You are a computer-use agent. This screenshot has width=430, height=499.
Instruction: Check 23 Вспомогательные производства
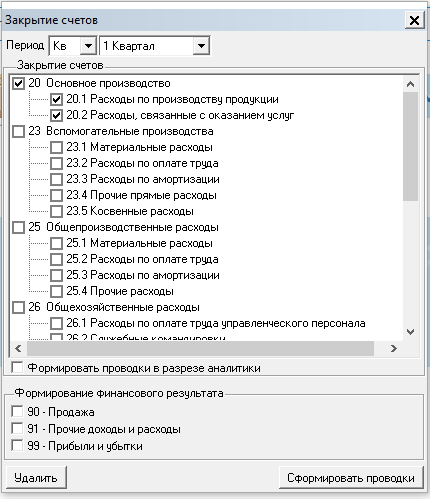(18, 131)
